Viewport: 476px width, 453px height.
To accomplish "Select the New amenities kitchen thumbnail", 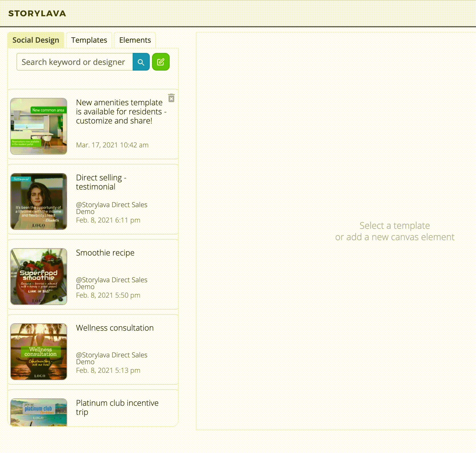I will coord(39,126).
